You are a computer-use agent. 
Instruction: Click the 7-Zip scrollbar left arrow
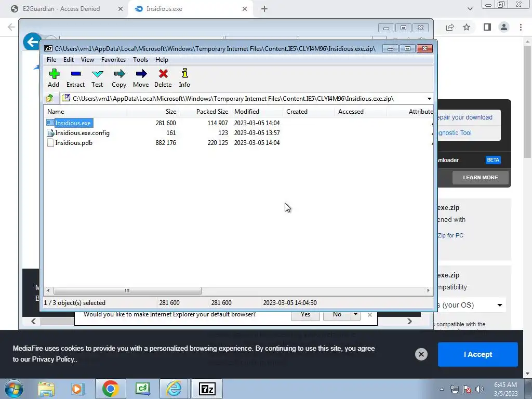(48, 291)
